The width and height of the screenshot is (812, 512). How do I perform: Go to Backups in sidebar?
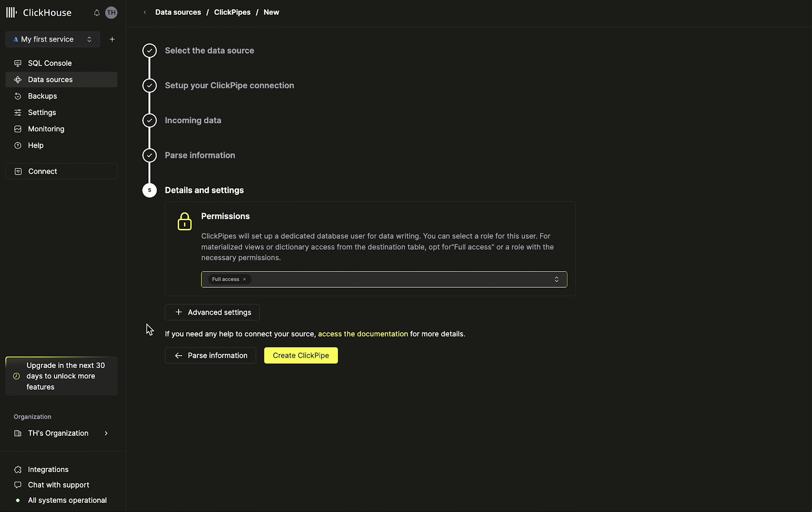tap(42, 96)
